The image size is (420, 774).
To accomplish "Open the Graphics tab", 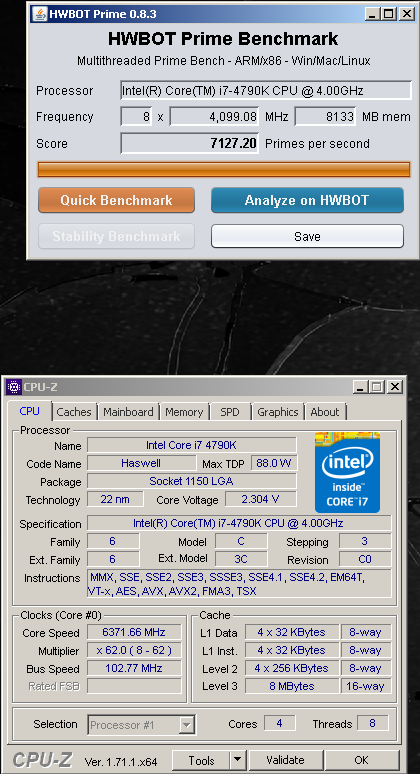I will (x=278, y=412).
